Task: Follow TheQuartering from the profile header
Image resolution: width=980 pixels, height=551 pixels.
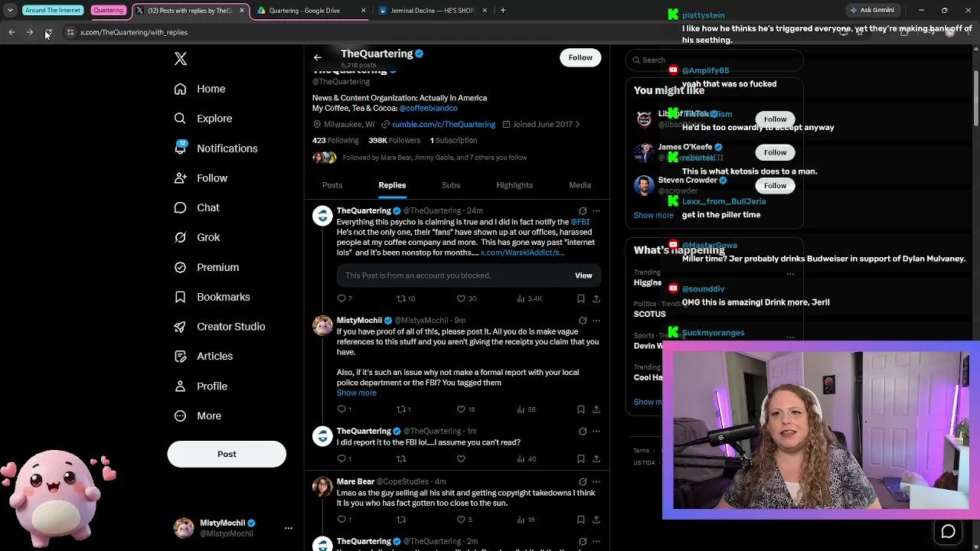Action: point(580,57)
